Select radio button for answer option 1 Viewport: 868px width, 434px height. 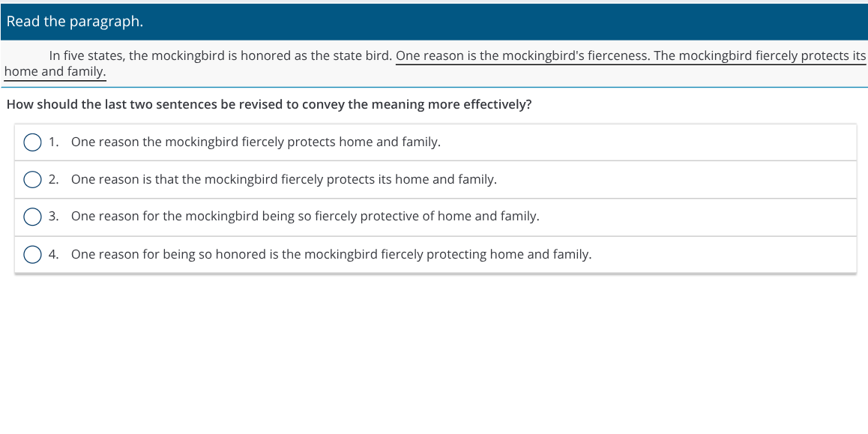coord(33,142)
